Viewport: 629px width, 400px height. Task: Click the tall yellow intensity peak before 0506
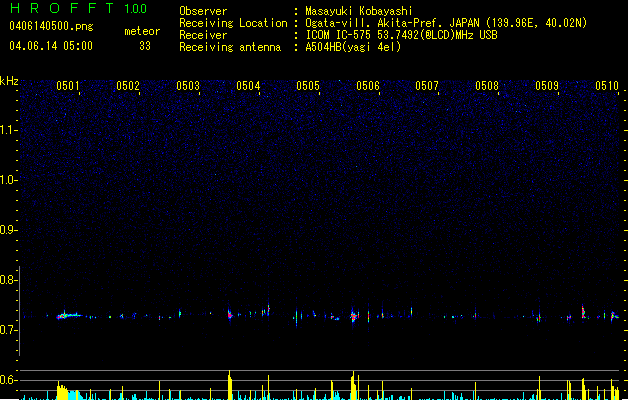click(x=353, y=386)
